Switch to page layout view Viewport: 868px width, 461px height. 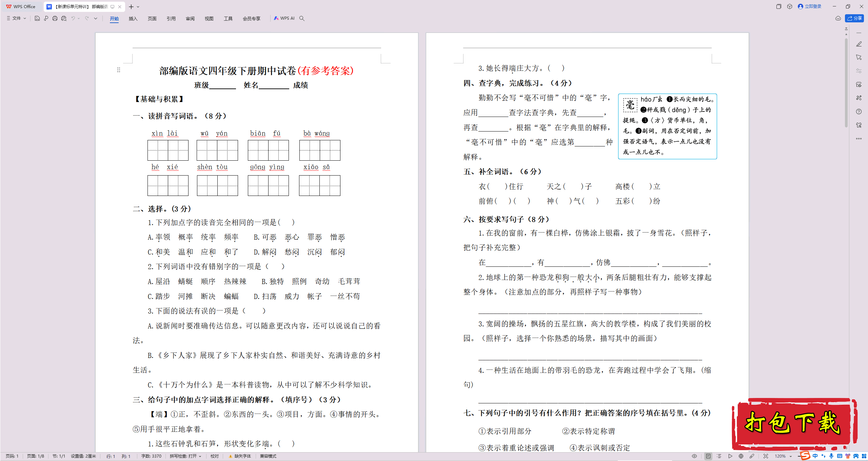[x=708, y=456]
